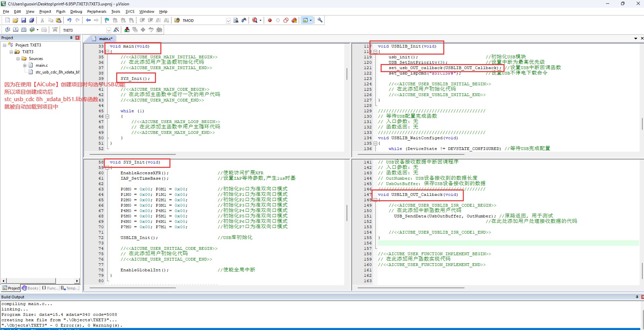Click the Find icon beside the TMOD box
The image size is (644, 330).
[x=236, y=20]
